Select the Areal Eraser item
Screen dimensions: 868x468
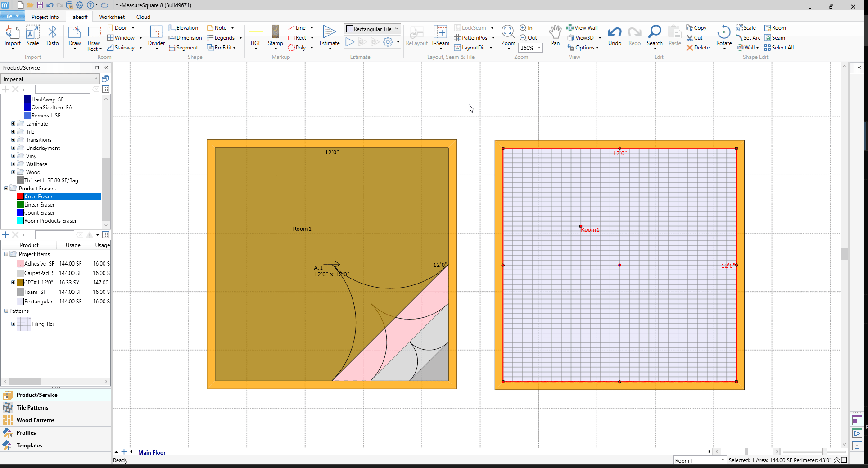[38, 197]
